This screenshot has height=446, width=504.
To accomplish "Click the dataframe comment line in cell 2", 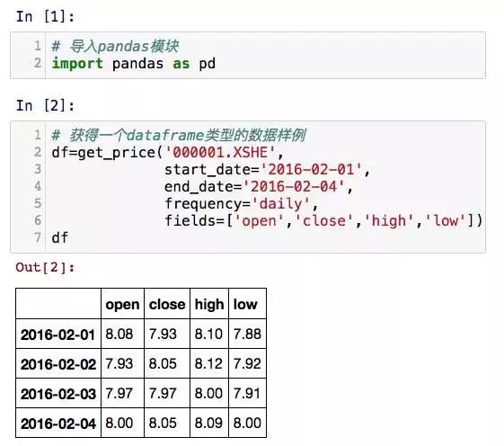I will tap(179, 135).
